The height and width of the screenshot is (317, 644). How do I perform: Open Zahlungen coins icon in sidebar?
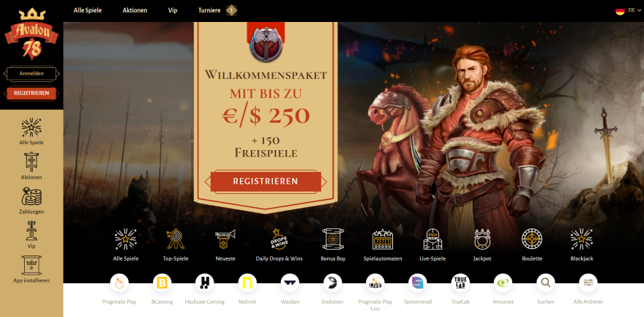31,197
